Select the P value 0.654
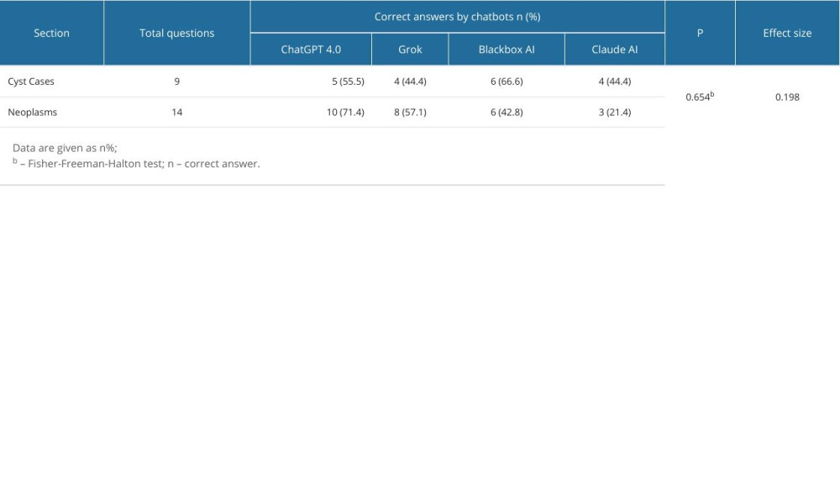Viewport: 840px width, 504px height. [x=700, y=97]
